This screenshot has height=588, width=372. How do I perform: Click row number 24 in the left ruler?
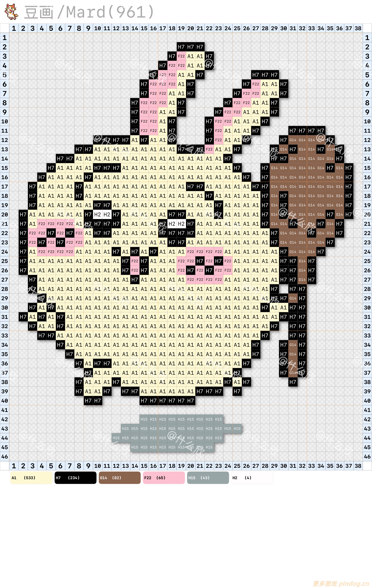[x=5, y=252]
